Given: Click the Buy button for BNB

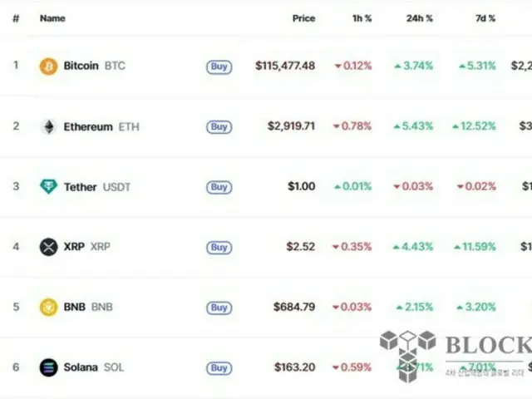Looking at the screenshot, I should (x=219, y=308).
